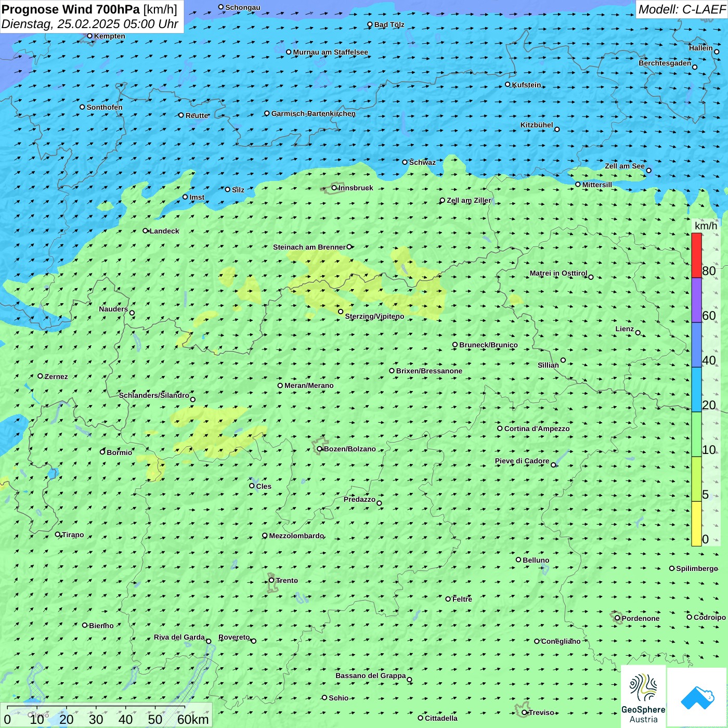Screen dimensions: 728x728
Task: Select the Pordenone city marker
Action: [617, 618]
